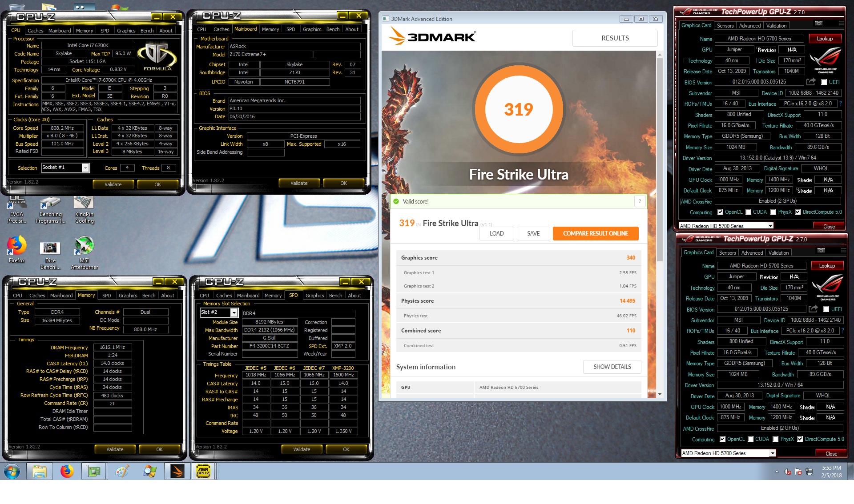This screenshot has width=854, height=504.
Task: Open the Firefox desktop shortcut
Action: coord(16,250)
